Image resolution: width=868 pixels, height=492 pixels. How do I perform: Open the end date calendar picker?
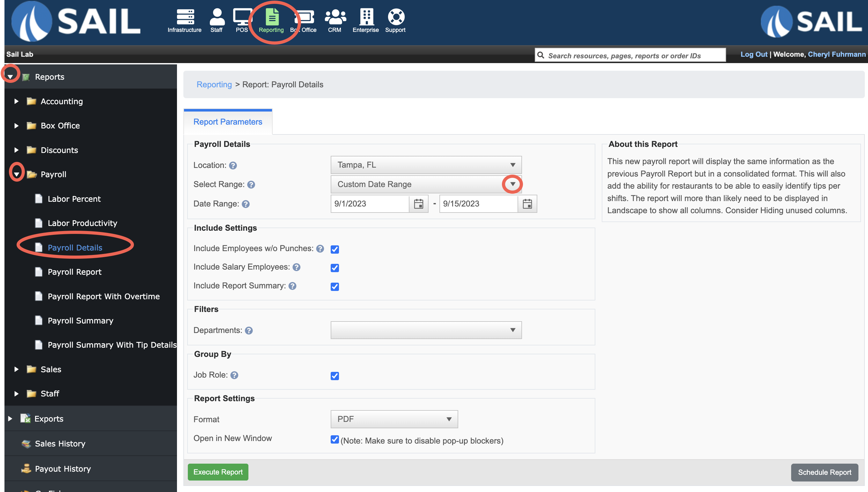[x=527, y=204]
